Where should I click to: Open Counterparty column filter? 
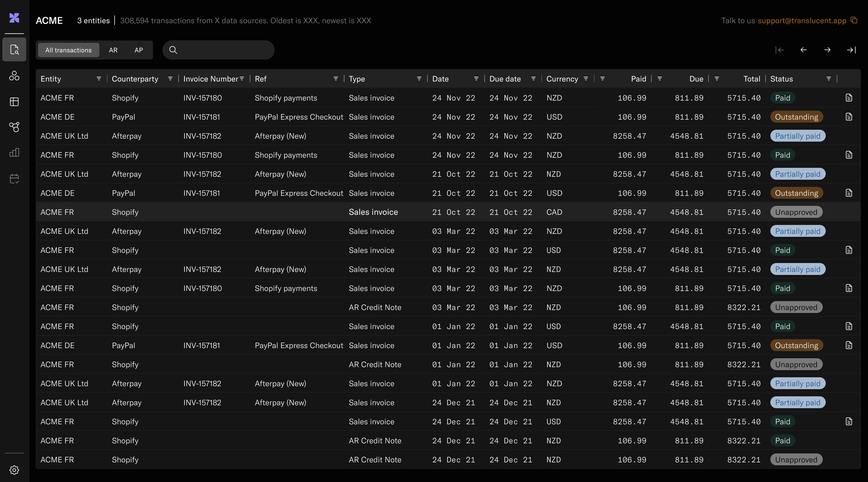coord(170,79)
